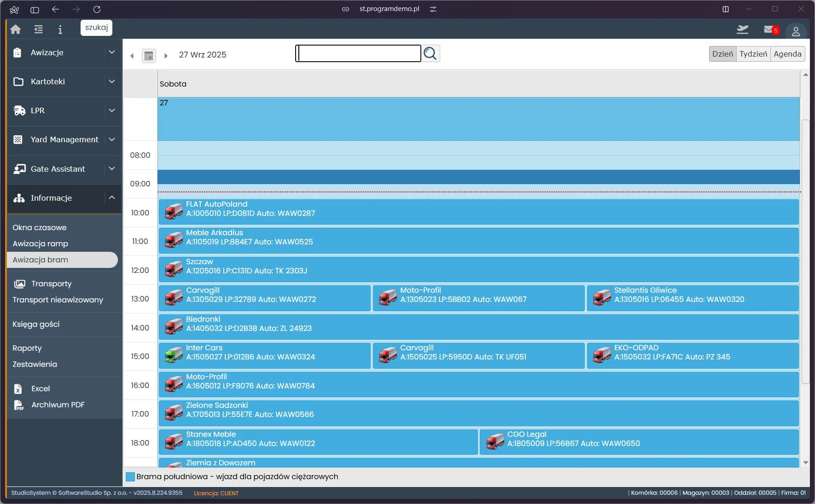Click the Informacje hierarchy icon
815x504 pixels.
[x=19, y=198]
